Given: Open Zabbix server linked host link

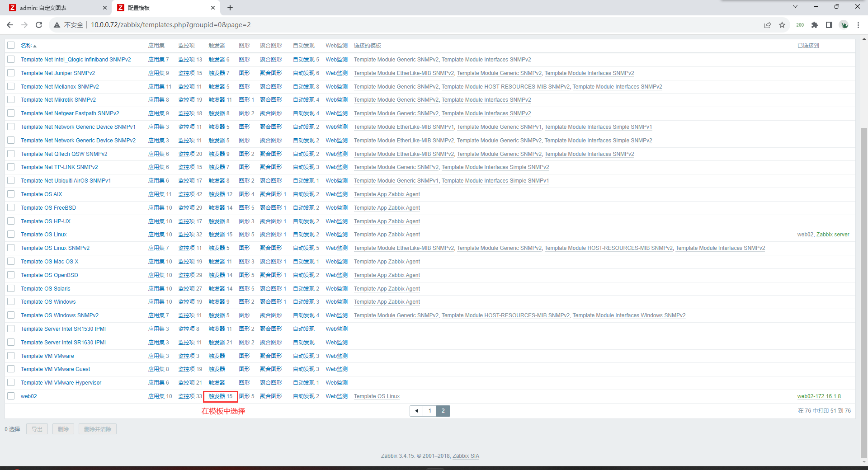Looking at the screenshot, I should (x=833, y=235).
